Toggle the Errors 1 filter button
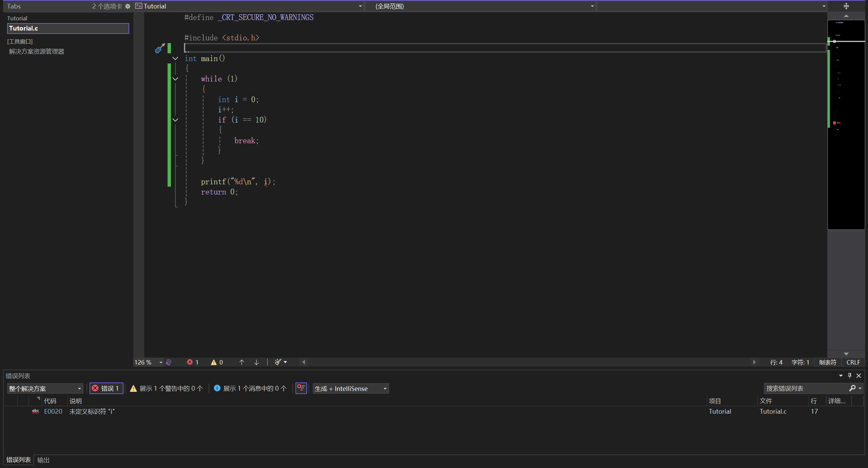The width and height of the screenshot is (868, 468). [106, 388]
